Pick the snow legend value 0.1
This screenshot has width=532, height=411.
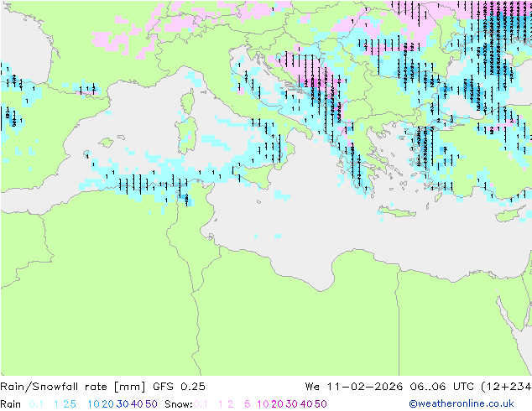[x=201, y=404]
